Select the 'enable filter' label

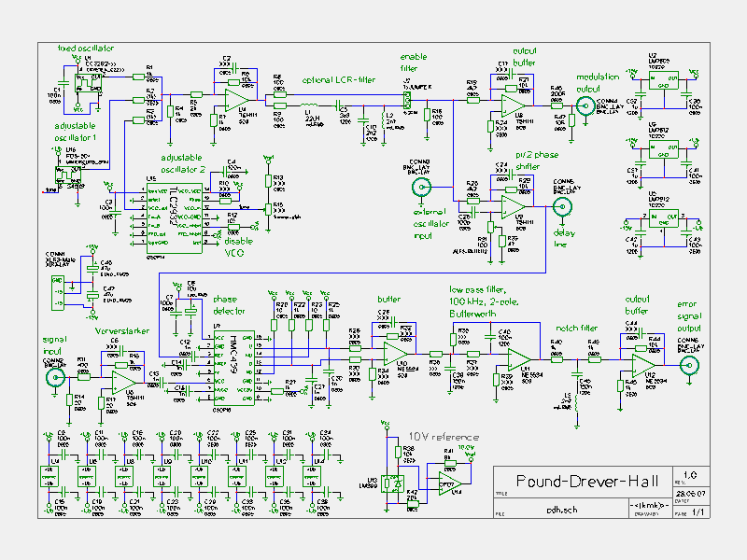point(414,63)
